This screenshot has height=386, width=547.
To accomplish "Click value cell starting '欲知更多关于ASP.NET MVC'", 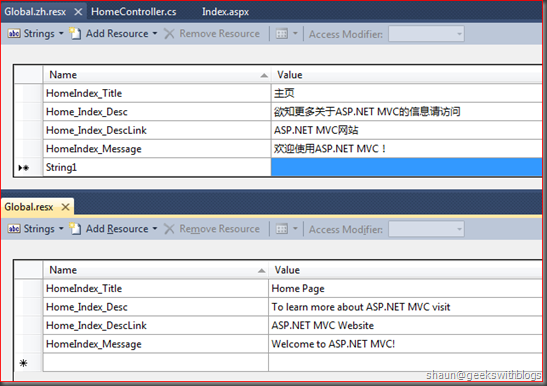I will [406, 112].
